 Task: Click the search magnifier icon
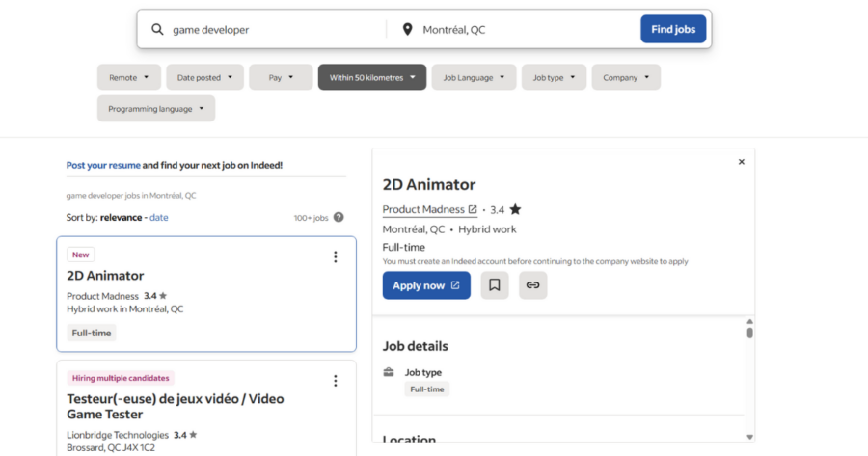157,30
